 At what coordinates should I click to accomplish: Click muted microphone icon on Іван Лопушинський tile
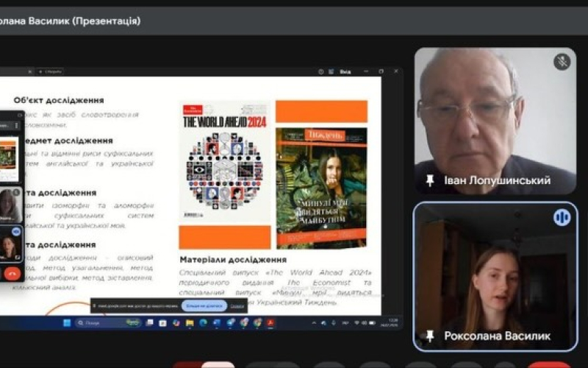562,62
